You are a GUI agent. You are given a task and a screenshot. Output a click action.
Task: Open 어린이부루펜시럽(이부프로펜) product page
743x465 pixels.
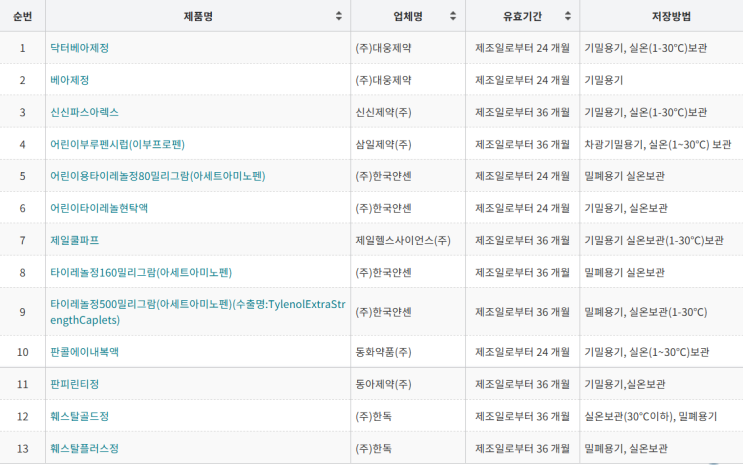118,144
